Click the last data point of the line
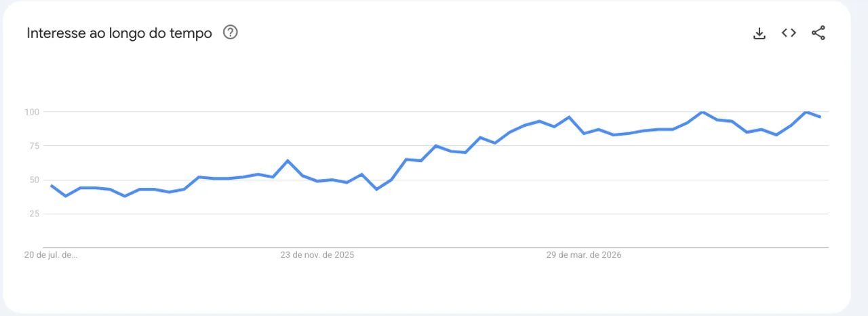This screenshot has height=316, width=868. click(820, 117)
